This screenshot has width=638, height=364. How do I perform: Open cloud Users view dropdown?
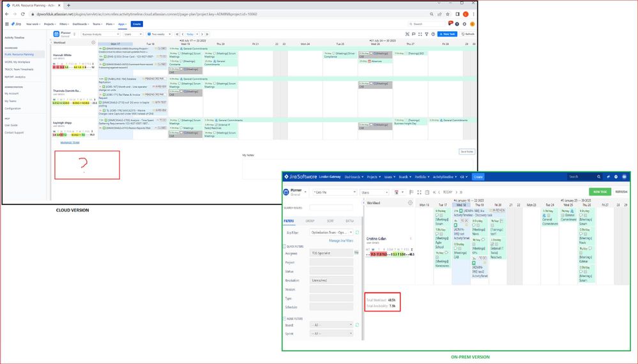point(133,34)
